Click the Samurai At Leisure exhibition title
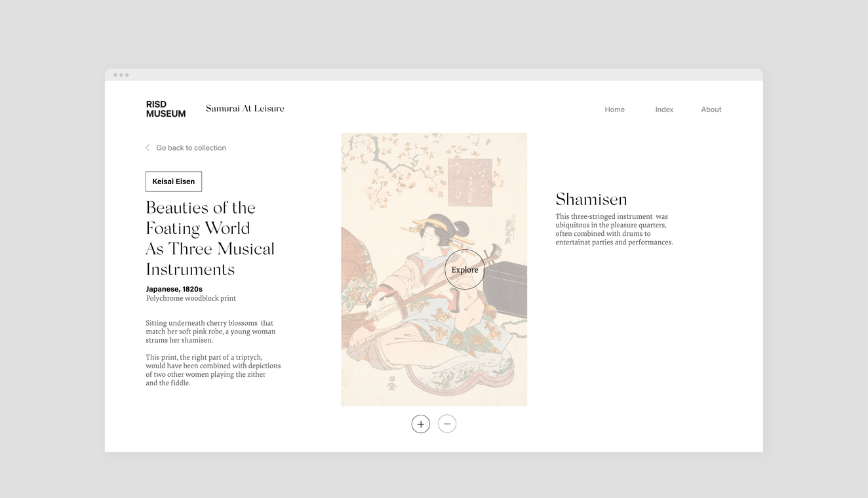868x498 pixels. point(245,109)
